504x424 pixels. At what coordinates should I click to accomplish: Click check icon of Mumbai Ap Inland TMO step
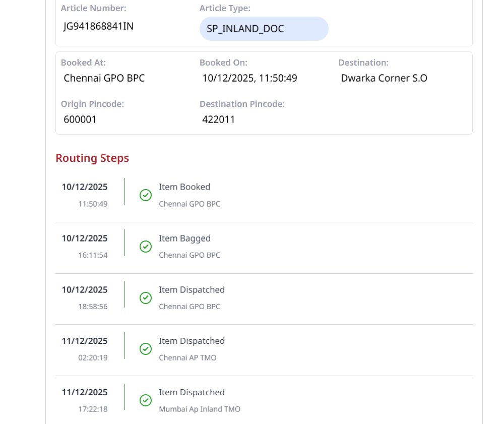pos(146,400)
